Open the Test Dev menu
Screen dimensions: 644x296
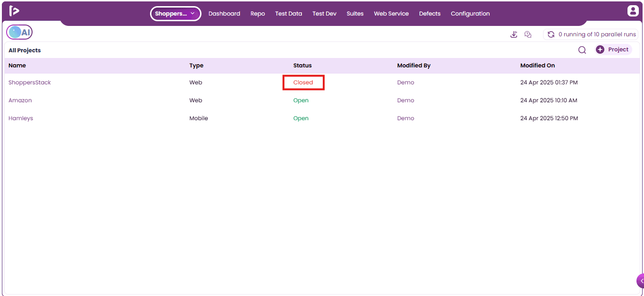click(x=324, y=14)
